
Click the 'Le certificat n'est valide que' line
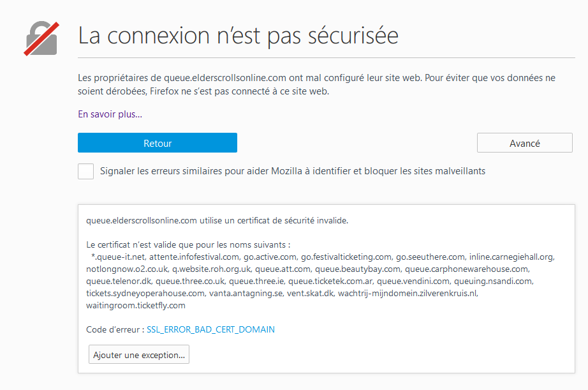pos(188,244)
